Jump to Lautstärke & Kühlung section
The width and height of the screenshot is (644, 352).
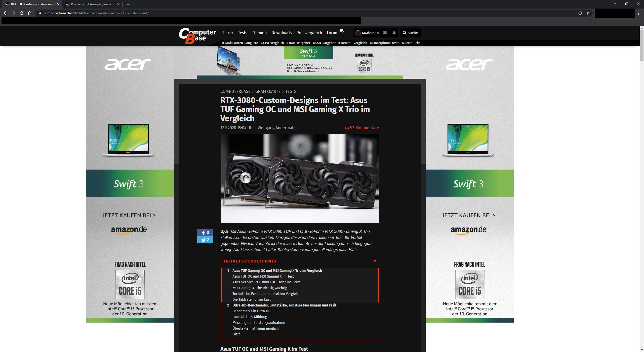pyautogui.click(x=250, y=317)
